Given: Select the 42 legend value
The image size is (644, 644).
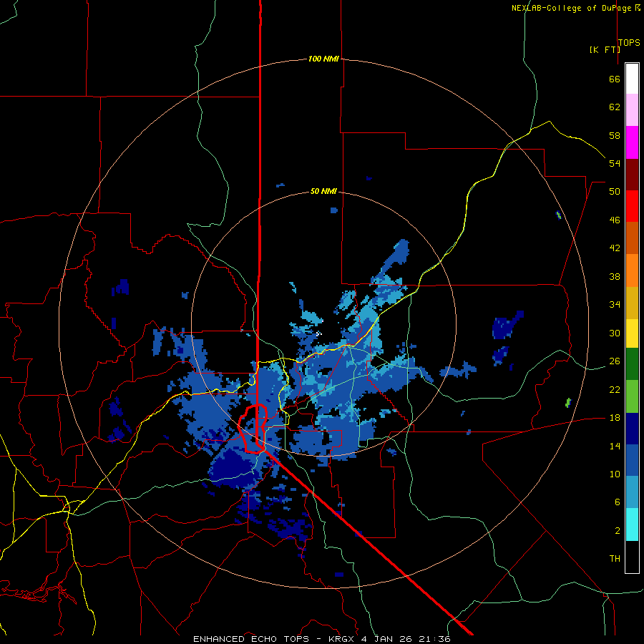Looking at the screenshot, I should [x=615, y=248].
